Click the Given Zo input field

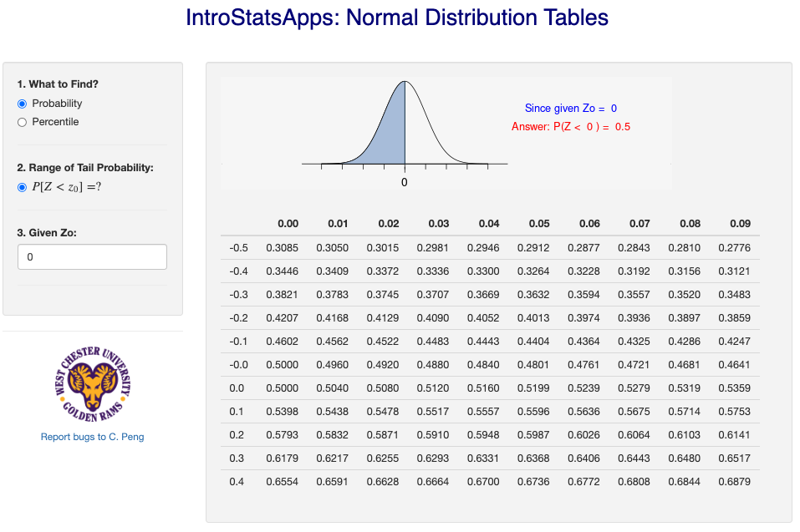(92, 257)
